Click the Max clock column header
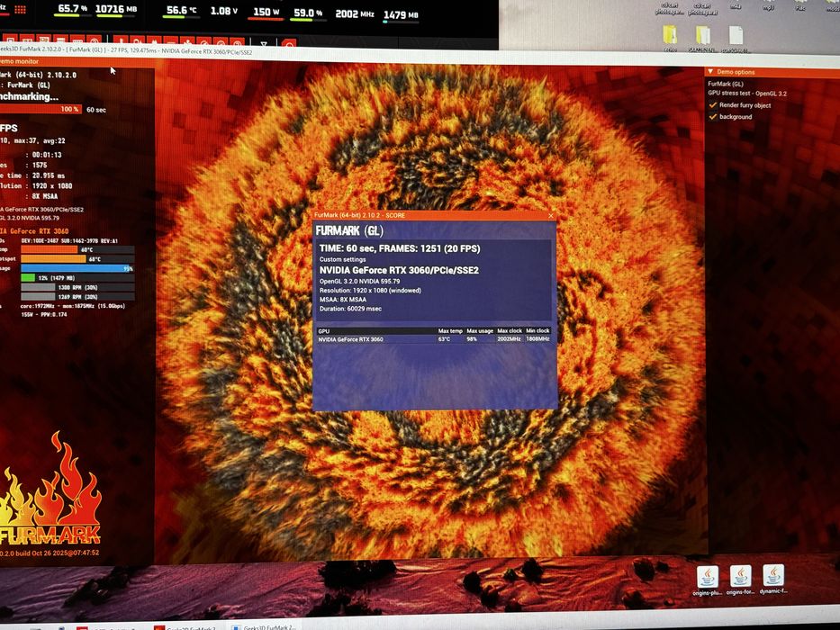 [510, 331]
